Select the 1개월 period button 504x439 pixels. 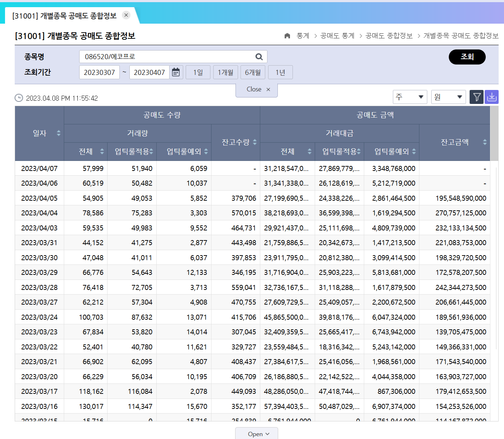(225, 72)
